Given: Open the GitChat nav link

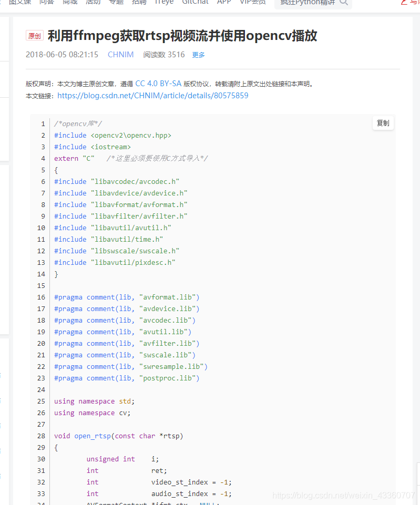Looking at the screenshot, I should tap(195, 2).
